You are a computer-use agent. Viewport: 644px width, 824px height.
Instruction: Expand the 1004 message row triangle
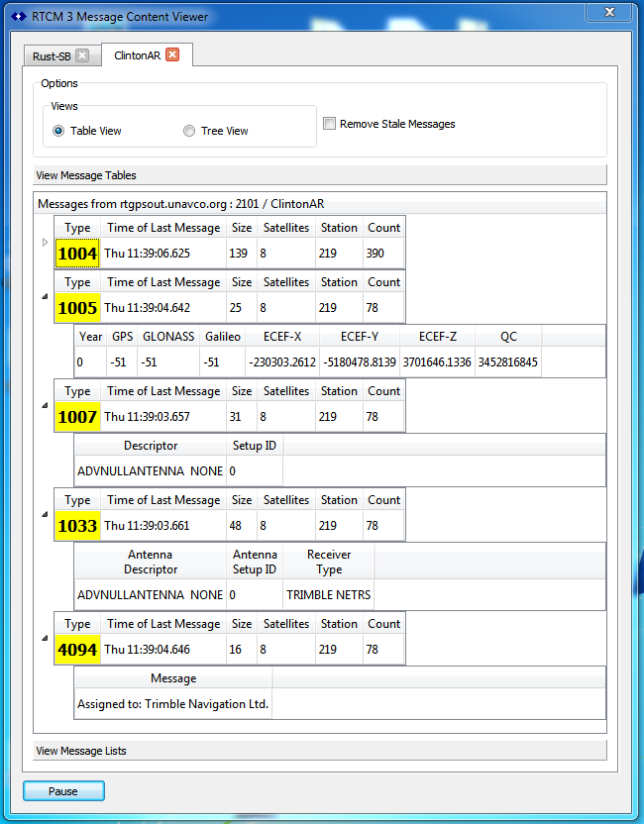[x=45, y=243]
